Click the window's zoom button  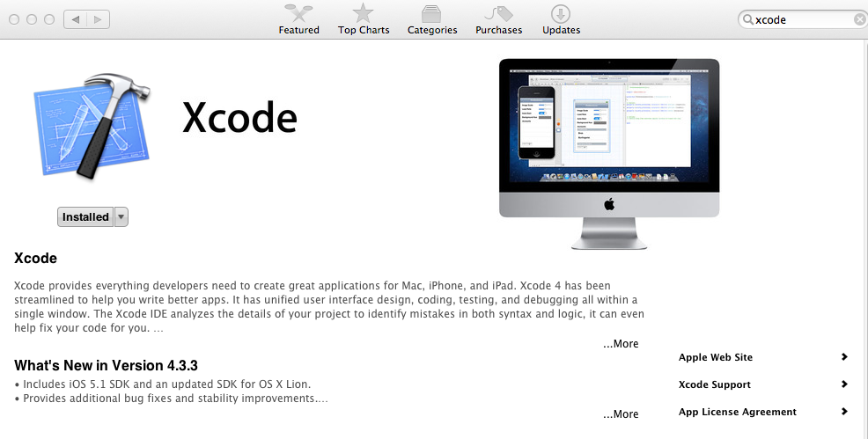tap(49, 19)
